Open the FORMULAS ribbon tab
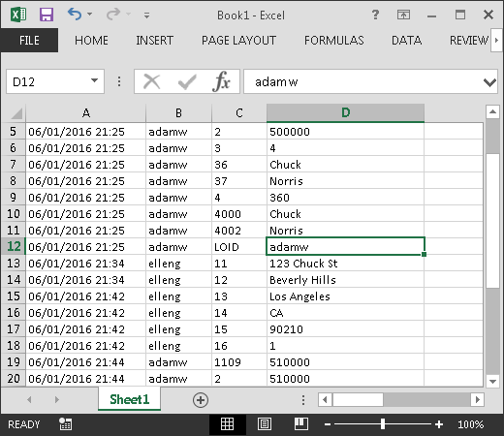 (x=334, y=41)
